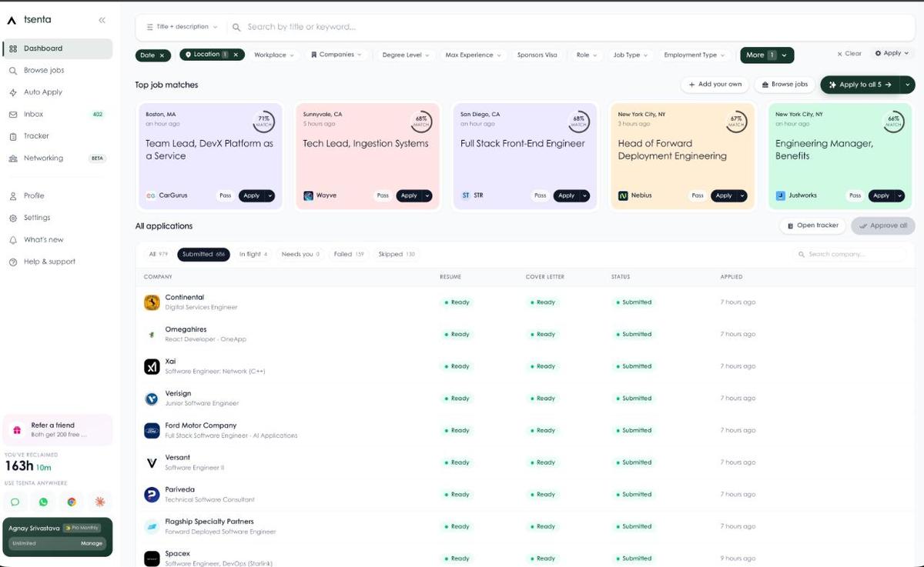
Task: Switch to the In flight tab
Action: (x=253, y=254)
